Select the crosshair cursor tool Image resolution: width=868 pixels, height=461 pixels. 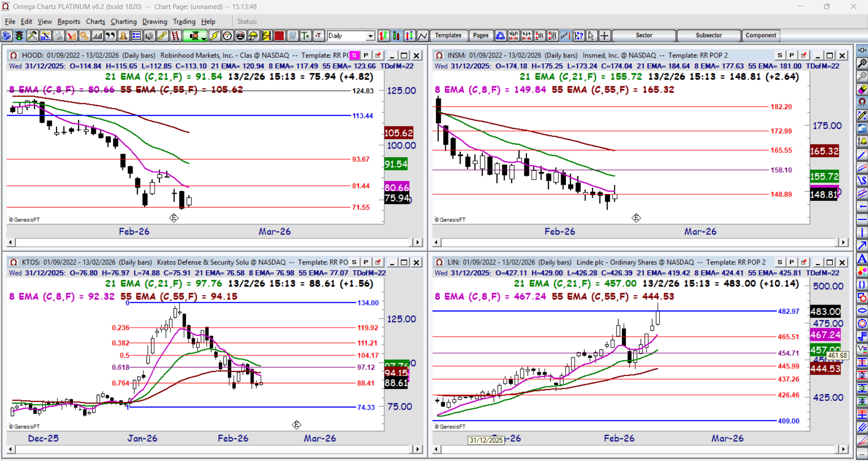tap(604, 36)
